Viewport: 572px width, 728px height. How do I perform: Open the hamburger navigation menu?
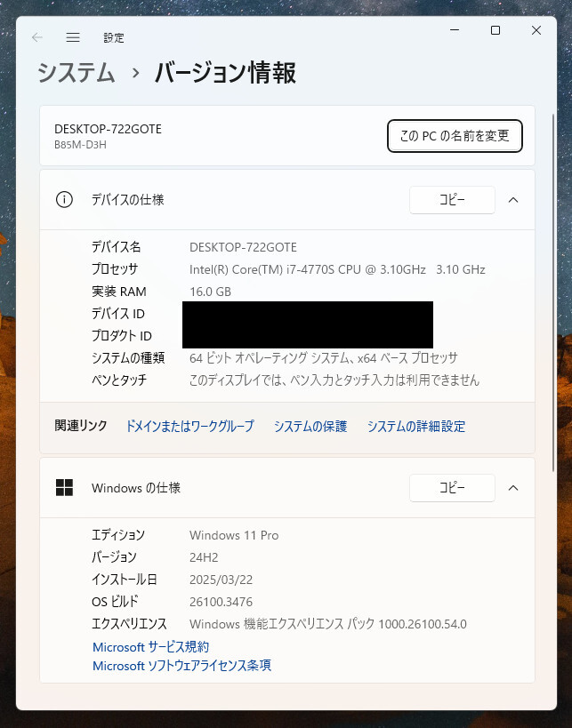tap(73, 37)
